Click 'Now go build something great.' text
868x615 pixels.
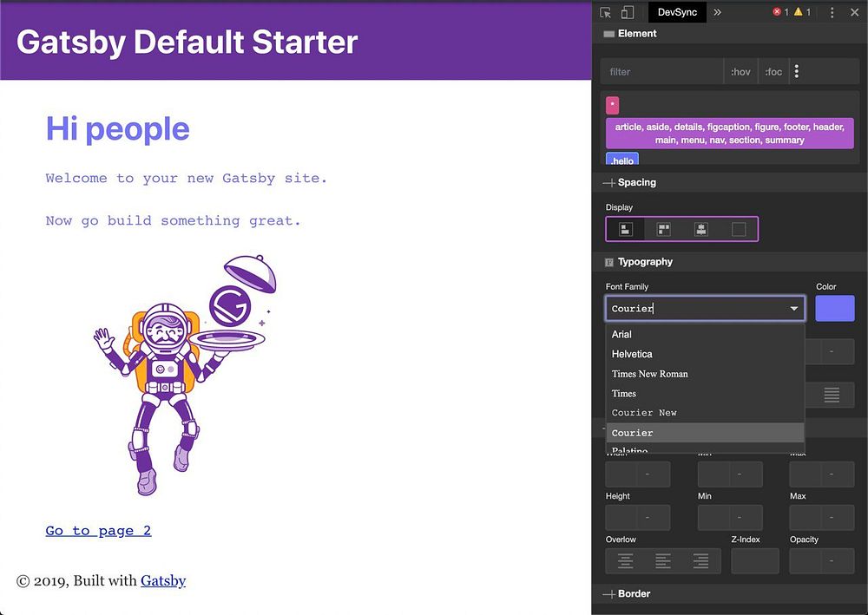click(x=174, y=220)
